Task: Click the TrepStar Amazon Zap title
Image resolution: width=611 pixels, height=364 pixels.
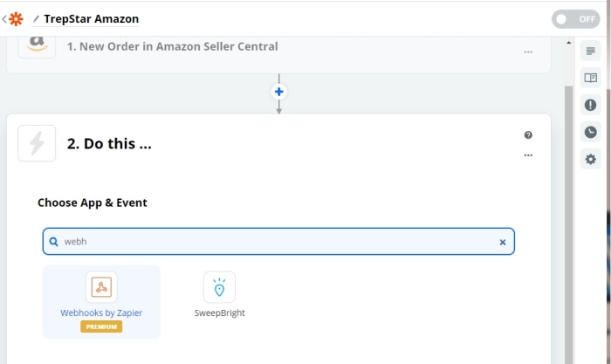Action: tap(91, 18)
